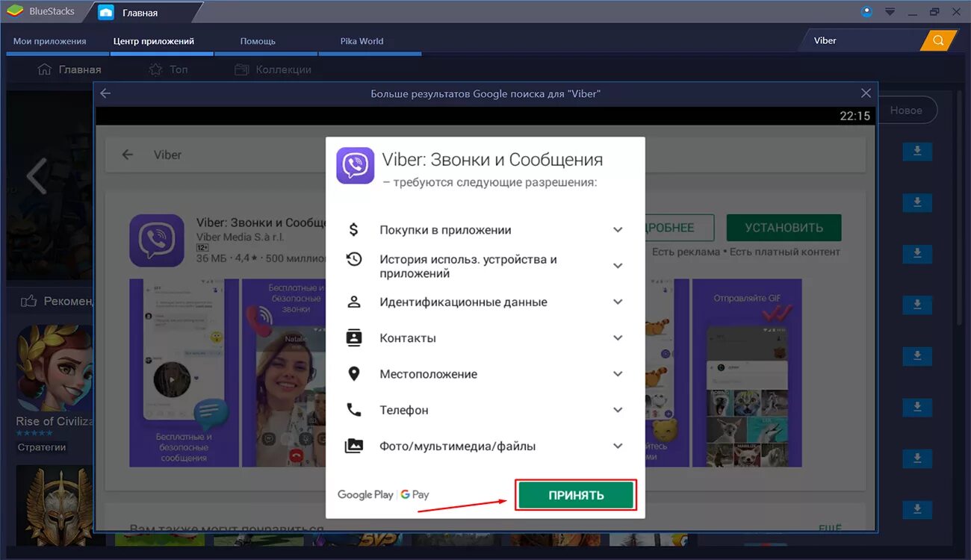971x560 pixels.
Task: Open the Отправляйте GIF screenshot
Action: click(747, 373)
